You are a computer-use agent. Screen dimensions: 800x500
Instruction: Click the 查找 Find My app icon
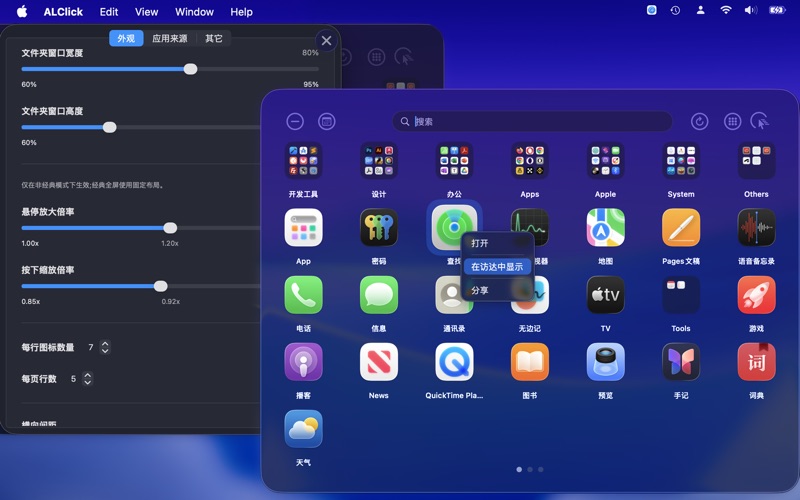tap(454, 227)
